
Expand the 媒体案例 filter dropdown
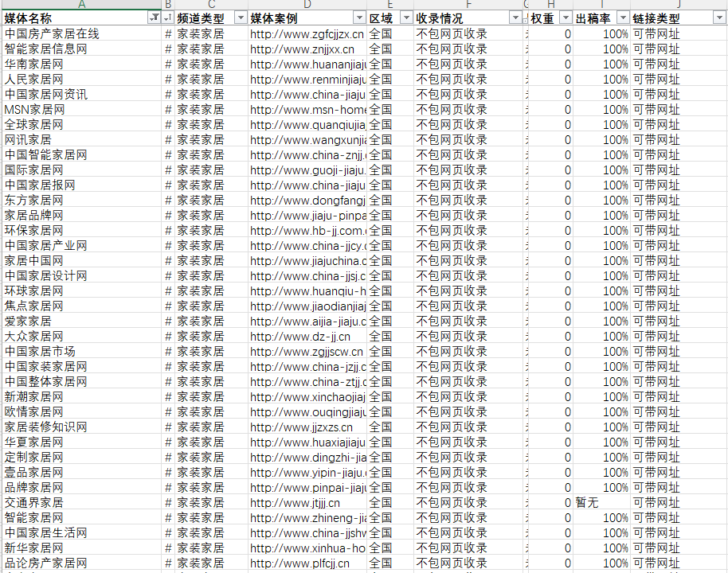click(358, 18)
